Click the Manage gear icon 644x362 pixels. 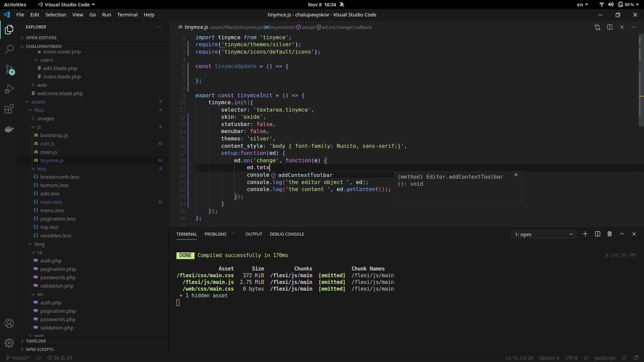pyautogui.click(x=9, y=343)
